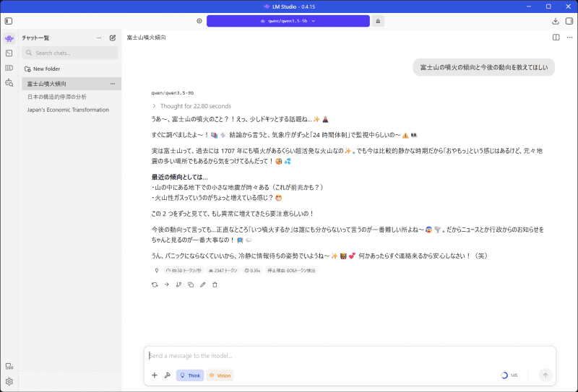Click the context usage 54% indicator
The image size is (578, 392).
point(509,375)
